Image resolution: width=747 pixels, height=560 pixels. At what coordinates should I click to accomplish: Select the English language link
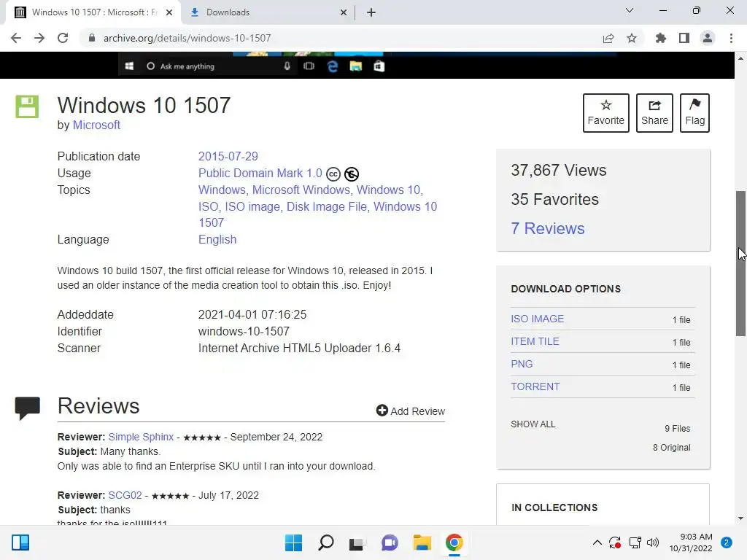point(217,239)
